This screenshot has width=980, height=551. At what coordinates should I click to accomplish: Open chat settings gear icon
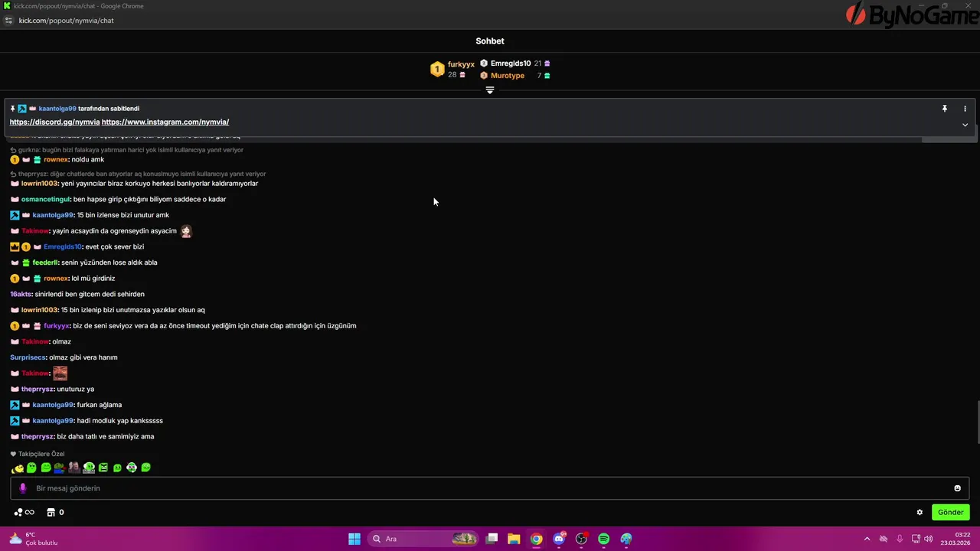coord(920,512)
